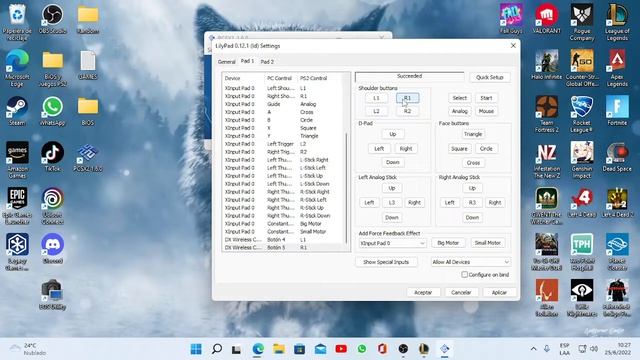This screenshot has height=360, width=640.
Task: Click the PS2 Control column header
Action: pos(313,78)
